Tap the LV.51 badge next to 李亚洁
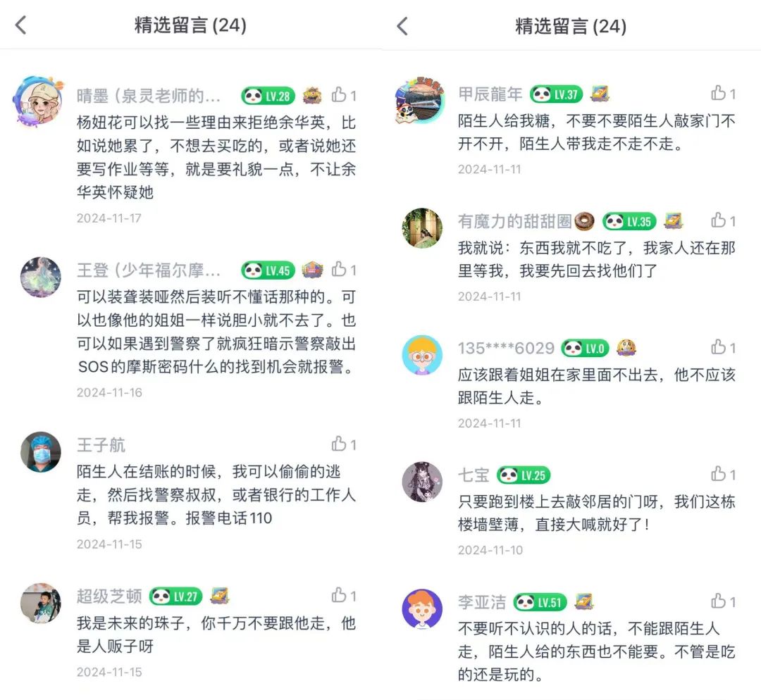 [x=540, y=603]
